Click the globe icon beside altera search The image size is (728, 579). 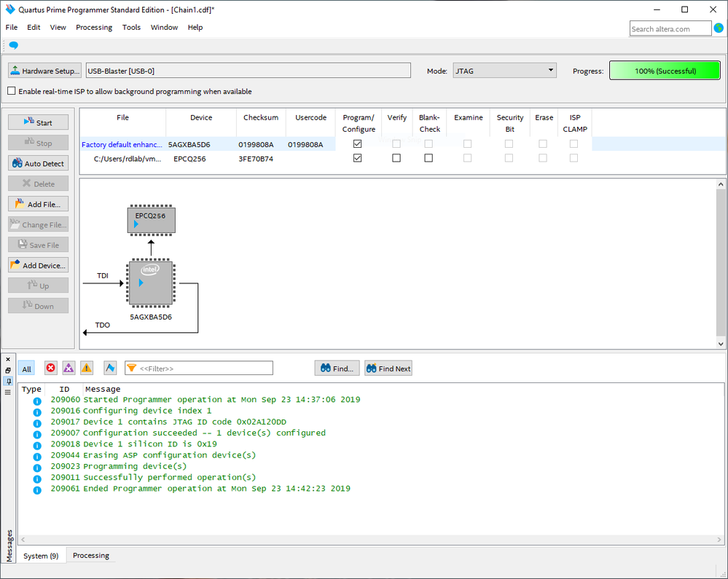(719, 28)
